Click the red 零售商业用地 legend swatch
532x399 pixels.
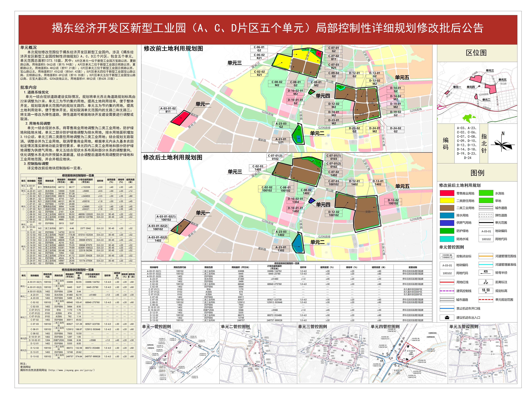pos(447,193)
